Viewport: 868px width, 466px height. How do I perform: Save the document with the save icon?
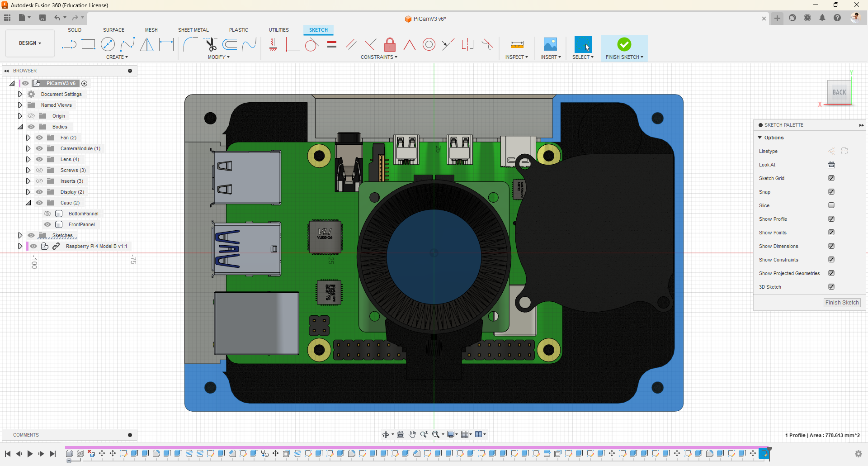point(42,18)
